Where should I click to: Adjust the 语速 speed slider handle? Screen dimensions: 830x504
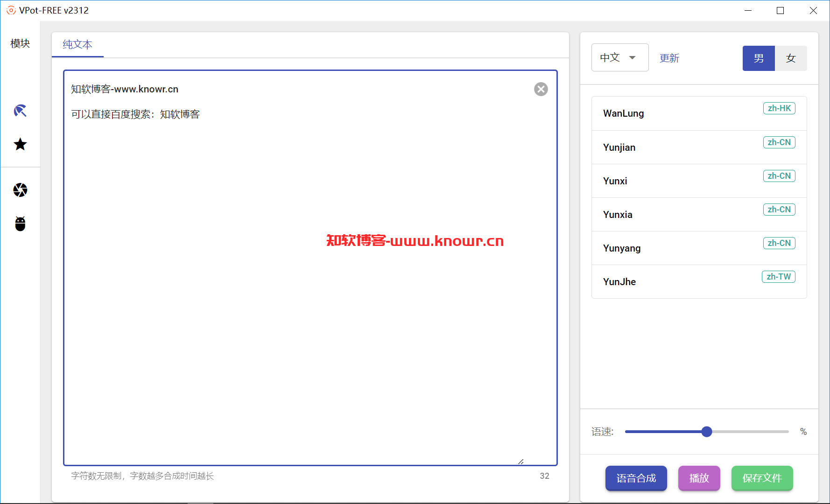coord(707,432)
